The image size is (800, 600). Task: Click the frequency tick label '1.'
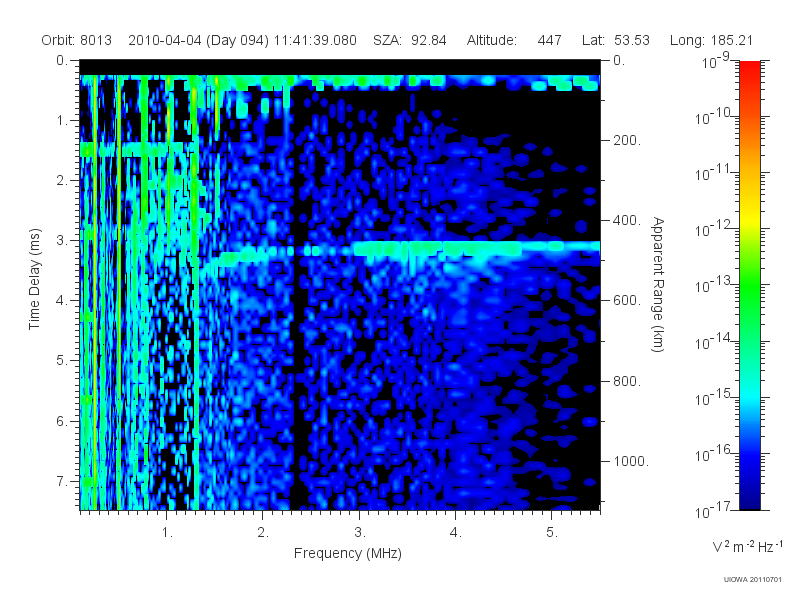point(167,533)
